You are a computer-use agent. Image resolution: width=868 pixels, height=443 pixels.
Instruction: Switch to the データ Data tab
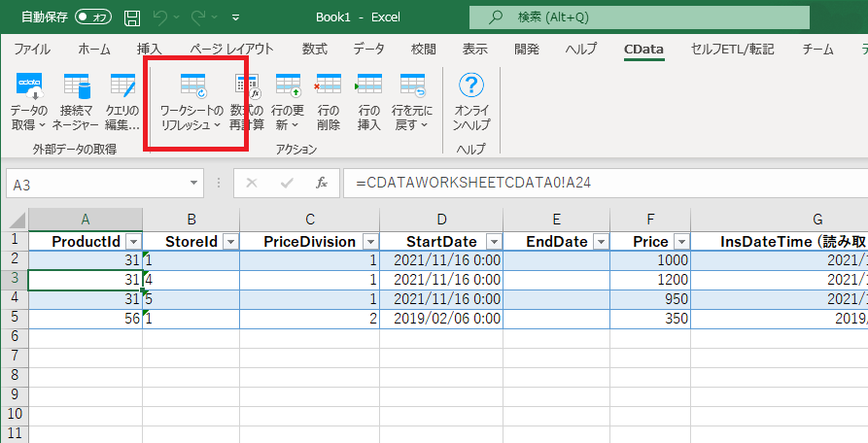pos(368,50)
